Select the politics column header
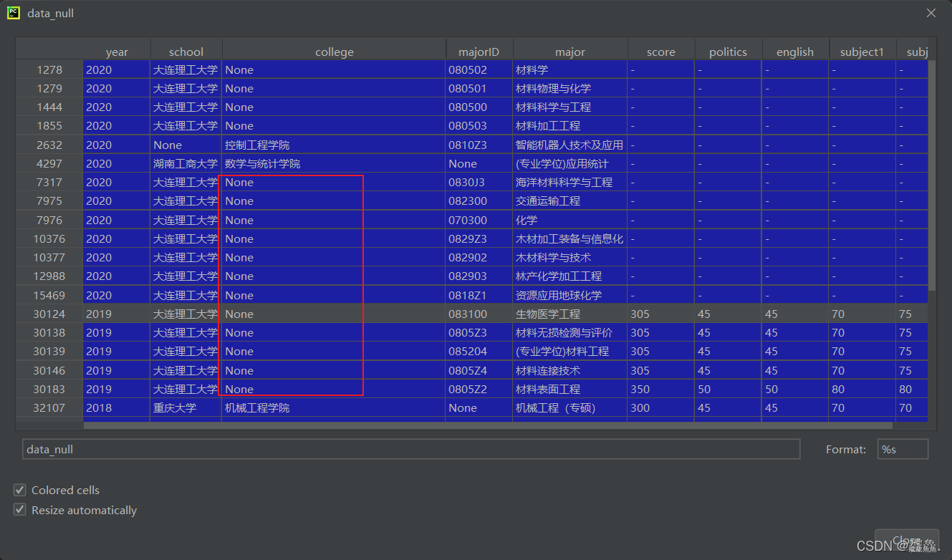Viewport: 952px width, 560px height. pyautogui.click(x=728, y=52)
